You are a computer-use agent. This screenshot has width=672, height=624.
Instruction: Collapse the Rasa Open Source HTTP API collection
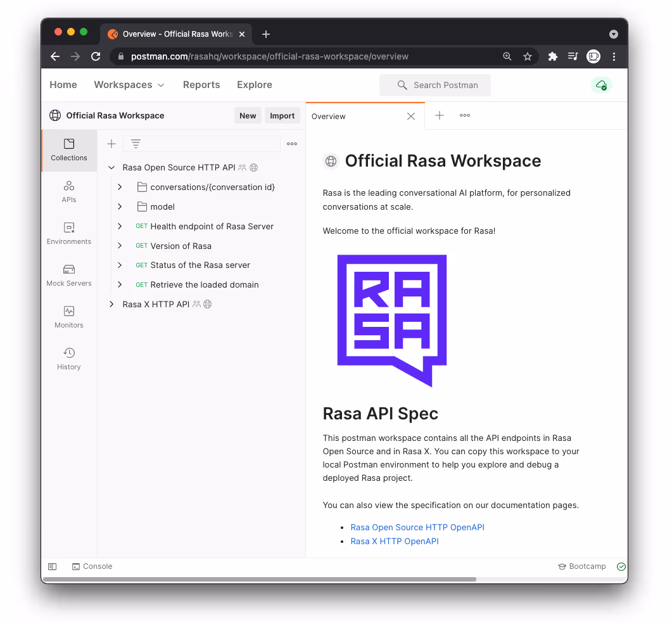(111, 168)
